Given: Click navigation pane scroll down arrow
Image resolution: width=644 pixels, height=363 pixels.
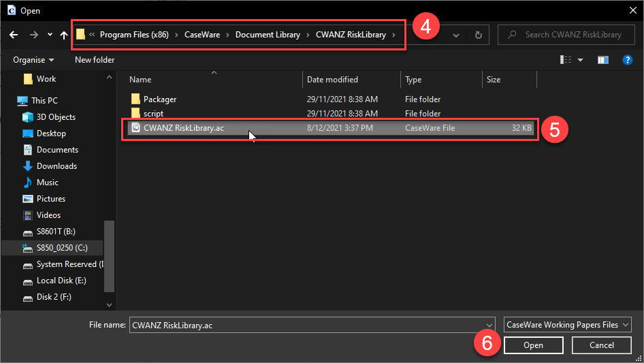Looking at the screenshot, I should (x=109, y=304).
